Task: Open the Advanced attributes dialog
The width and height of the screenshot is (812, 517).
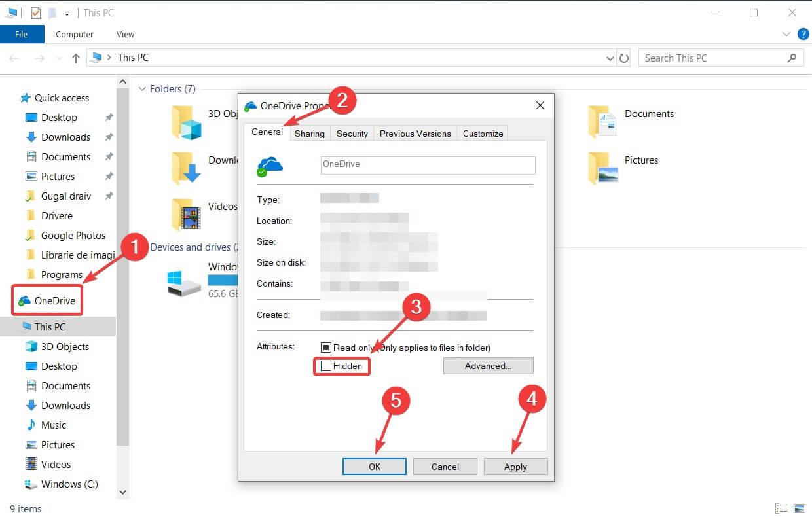Action: pyautogui.click(x=488, y=366)
